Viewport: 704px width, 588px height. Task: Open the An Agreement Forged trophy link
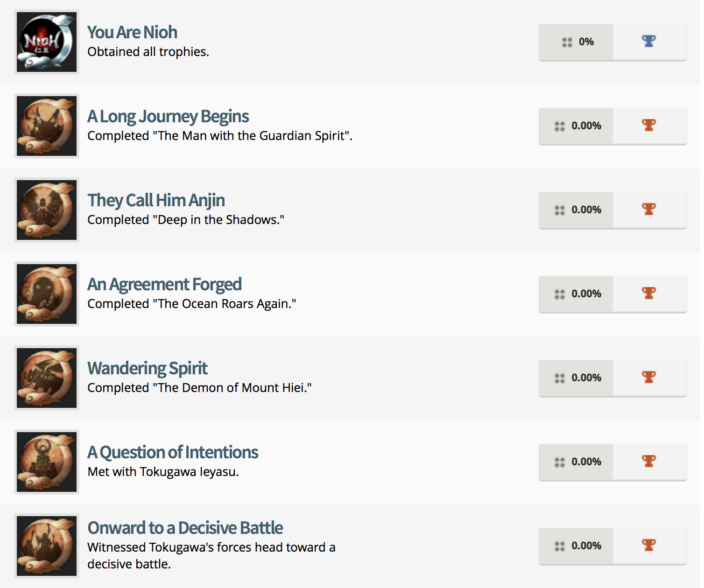point(164,284)
